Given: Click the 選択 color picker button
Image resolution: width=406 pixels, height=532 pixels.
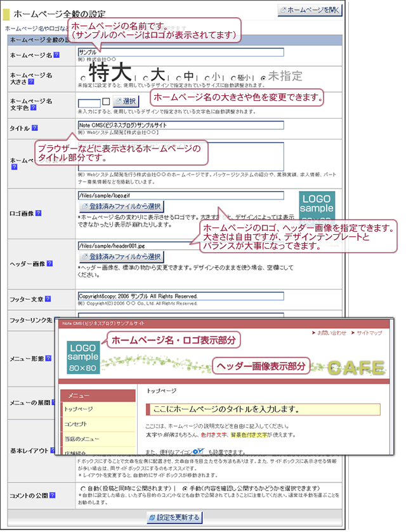Looking at the screenshot, I should coord(126,101).
